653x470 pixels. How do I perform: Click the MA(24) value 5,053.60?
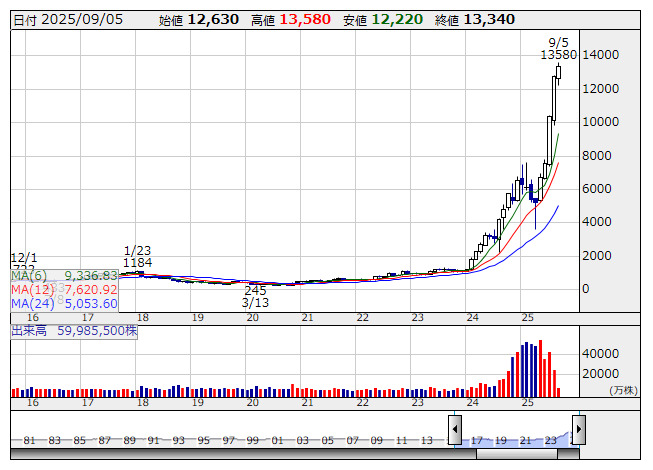pos(91,304)
